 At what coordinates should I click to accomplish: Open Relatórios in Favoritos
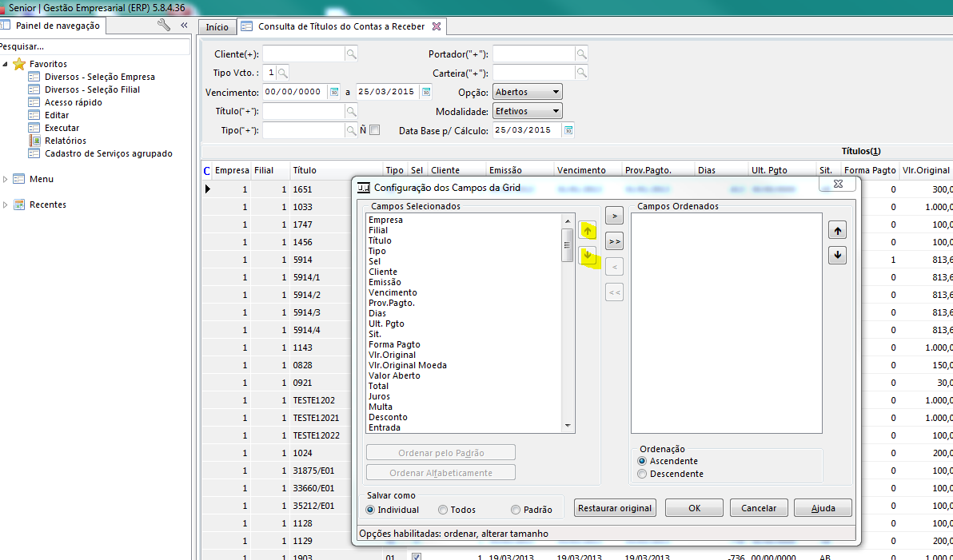(65, 141)
